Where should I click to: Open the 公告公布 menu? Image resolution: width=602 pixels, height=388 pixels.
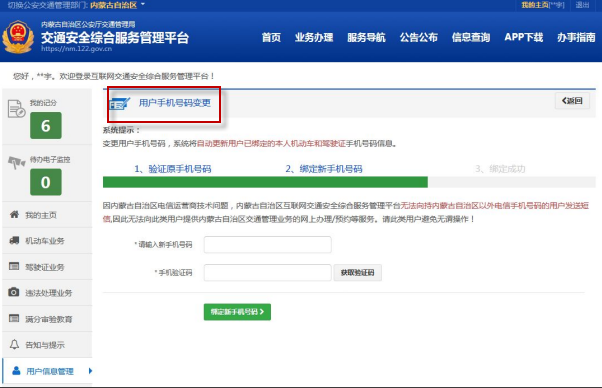pyautogui.click(x=418, y=37)
